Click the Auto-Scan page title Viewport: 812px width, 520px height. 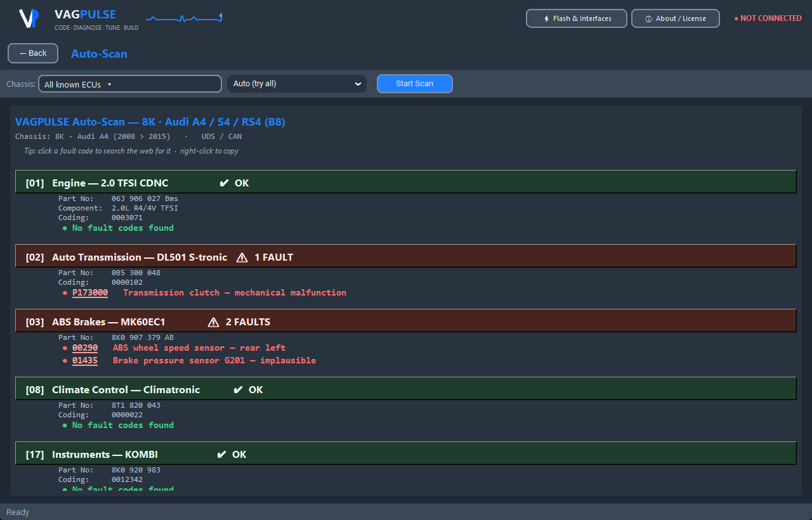tap(99, 54)
